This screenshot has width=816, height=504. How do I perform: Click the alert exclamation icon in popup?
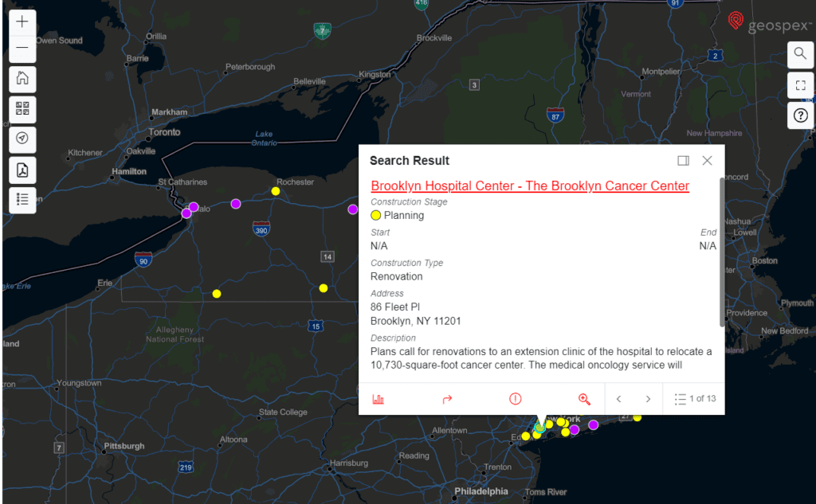click(x=516, y=399)
